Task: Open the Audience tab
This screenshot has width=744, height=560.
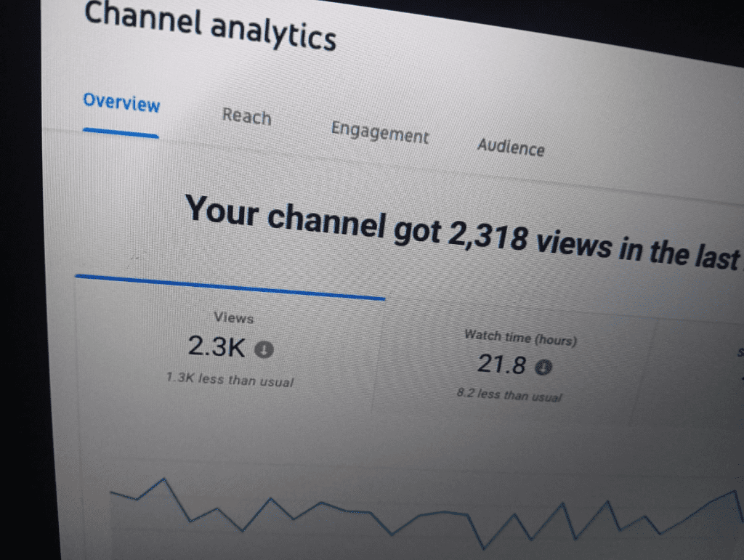Action: [511, 148]
